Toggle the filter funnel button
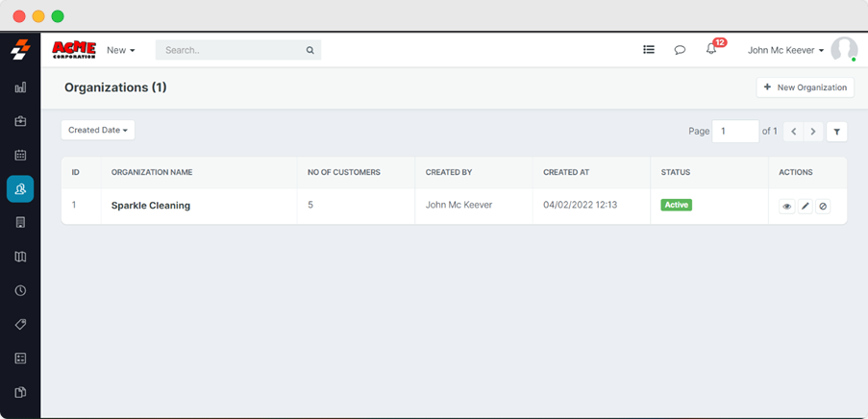 coord(836,132)
